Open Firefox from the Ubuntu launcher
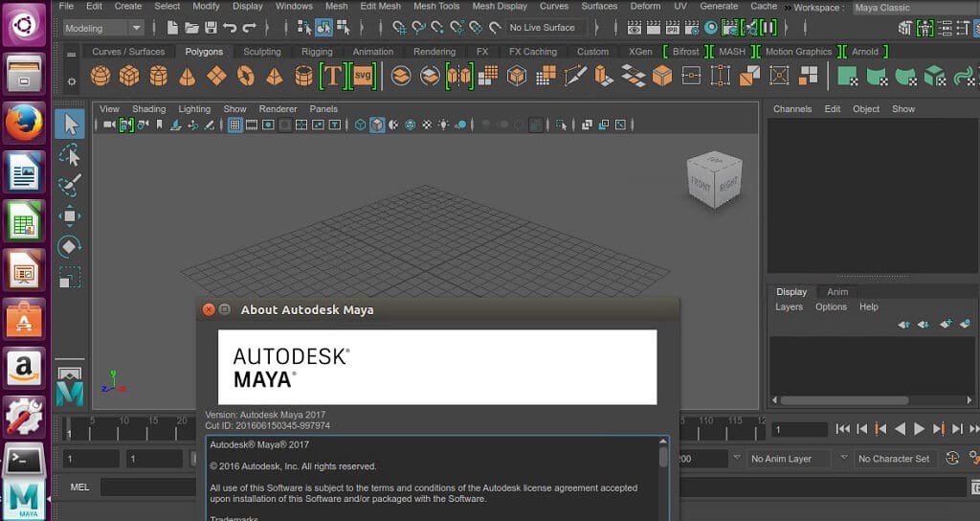The height and width of the screenshot is (521, 980). point(24,123)
